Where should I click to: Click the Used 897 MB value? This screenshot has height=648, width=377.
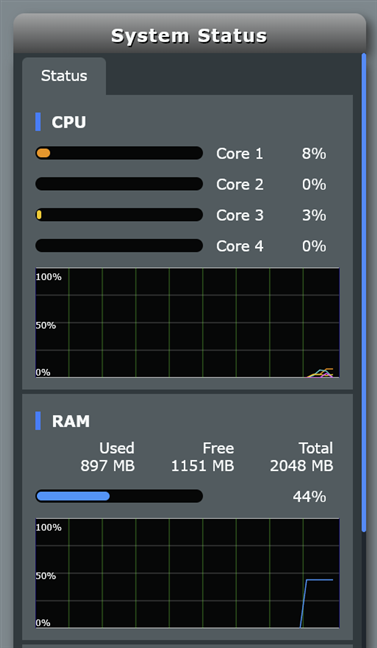[107, 466]
